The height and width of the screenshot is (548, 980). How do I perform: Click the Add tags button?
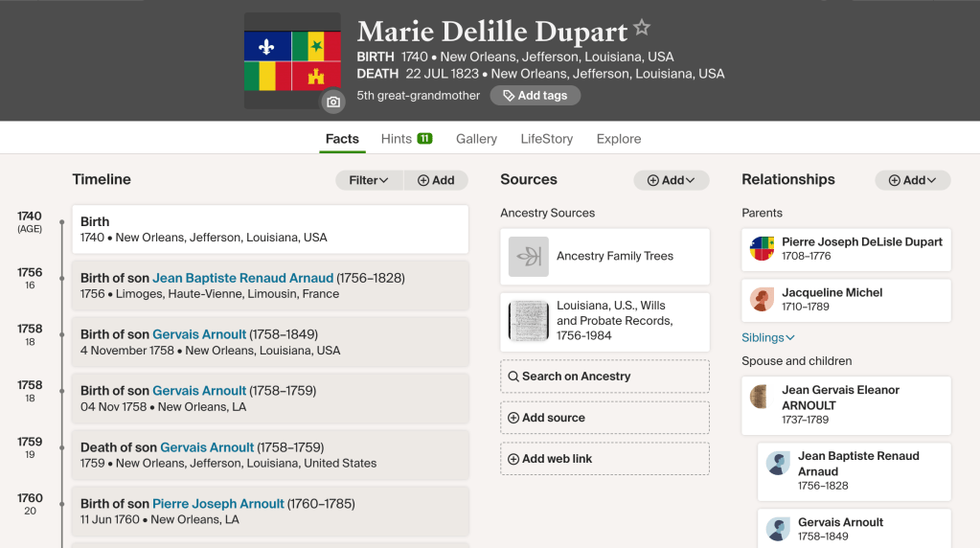pos(535,96)
